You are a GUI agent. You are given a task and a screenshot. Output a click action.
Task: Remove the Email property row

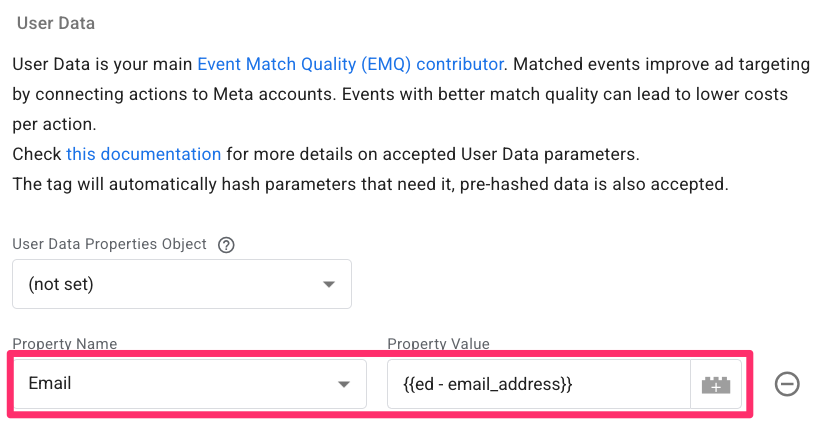(787, 384)
